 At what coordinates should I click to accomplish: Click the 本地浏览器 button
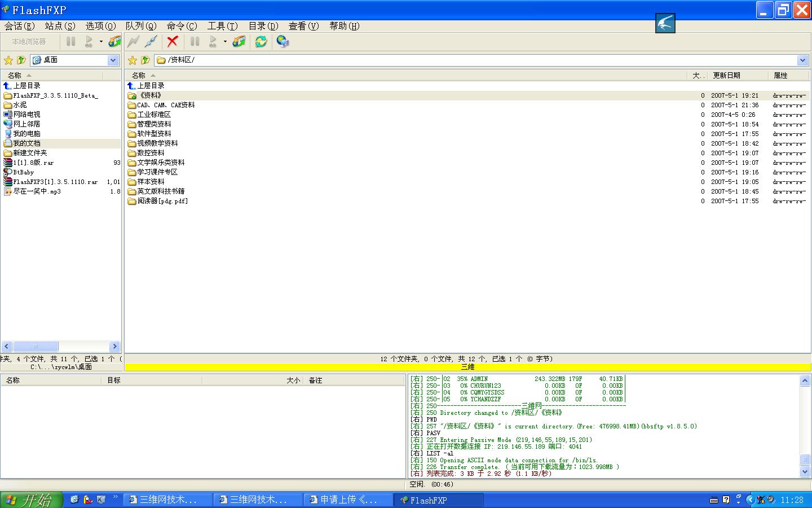coord(29,41)
